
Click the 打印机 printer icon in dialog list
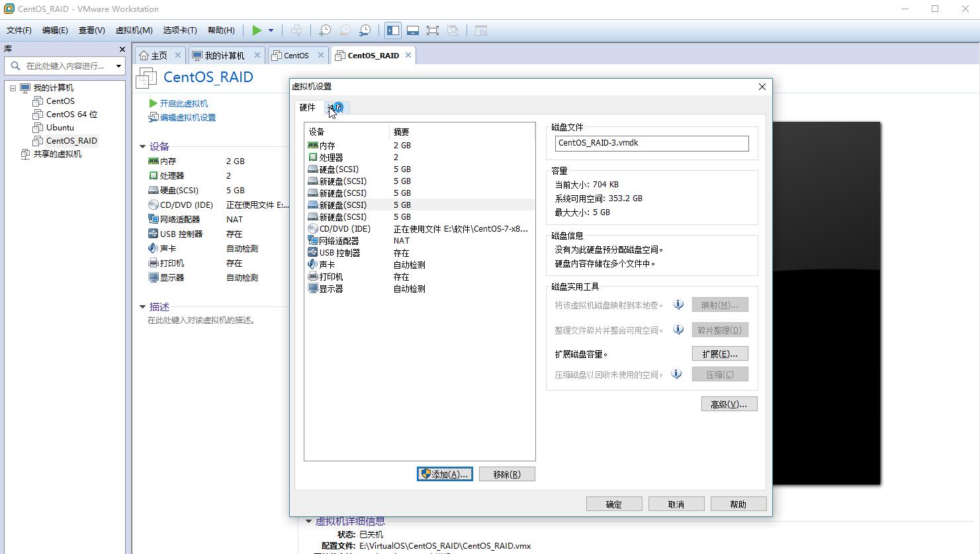coord(313,276)
